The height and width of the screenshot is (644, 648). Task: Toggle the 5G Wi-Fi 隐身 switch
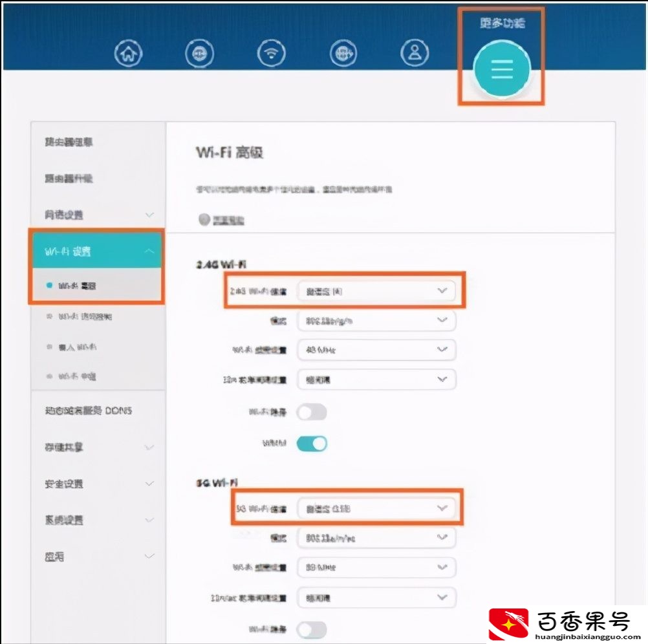click(x=312, y=630)
